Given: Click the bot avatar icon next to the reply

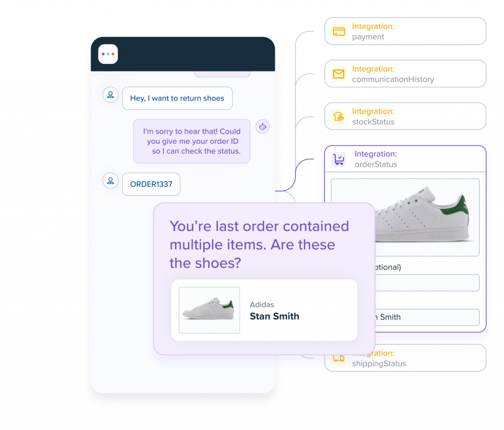Looking at the screenshot, I should pyautogui.click(x=263, y=127).
